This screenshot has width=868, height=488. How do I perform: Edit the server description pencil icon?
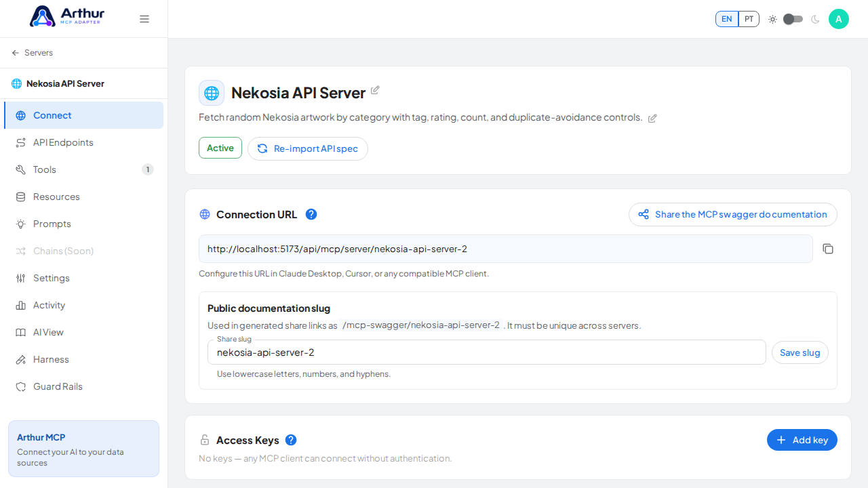652,118
